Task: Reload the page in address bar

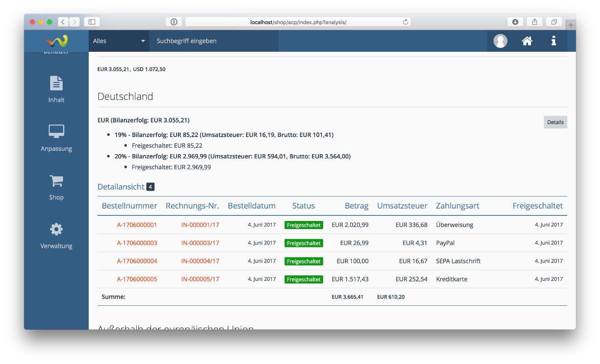Action: [405, 22]
